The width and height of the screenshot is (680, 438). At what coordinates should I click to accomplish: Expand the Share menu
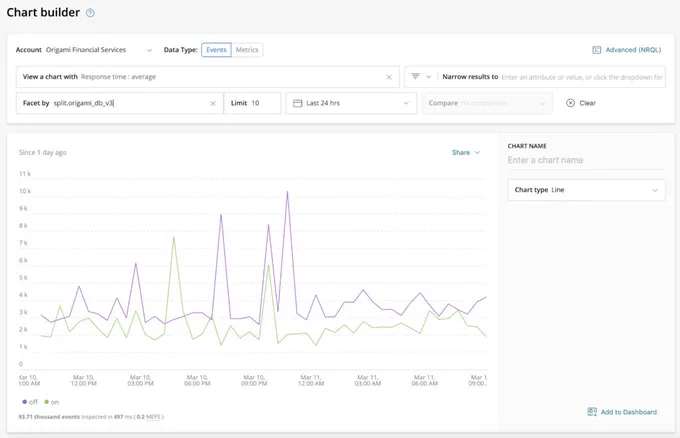point(466,153)
